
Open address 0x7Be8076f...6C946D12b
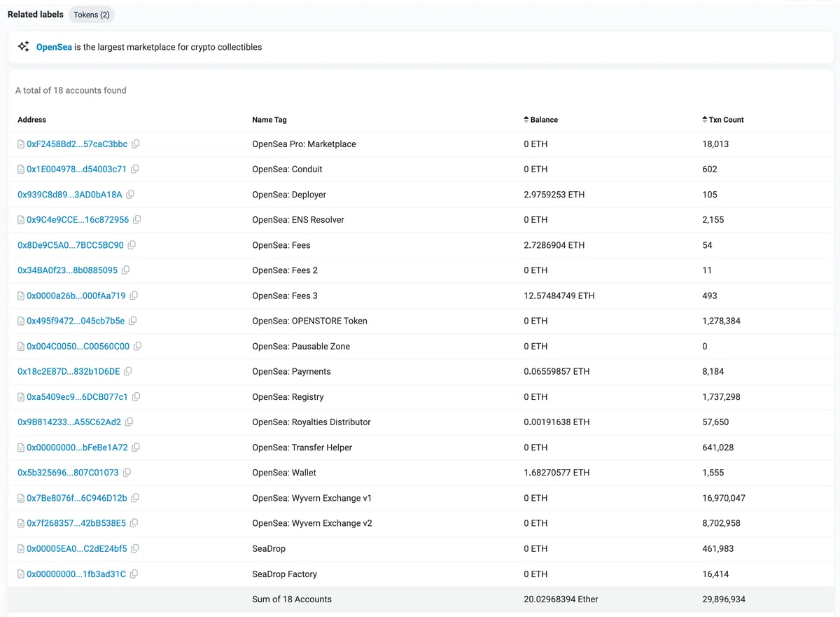(x=77, y=498)
